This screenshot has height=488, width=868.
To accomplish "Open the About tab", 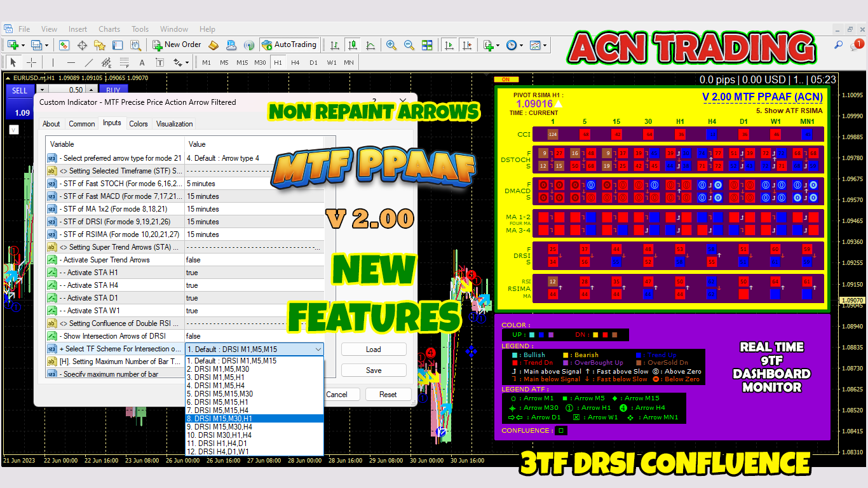I will tap(51, 124).
